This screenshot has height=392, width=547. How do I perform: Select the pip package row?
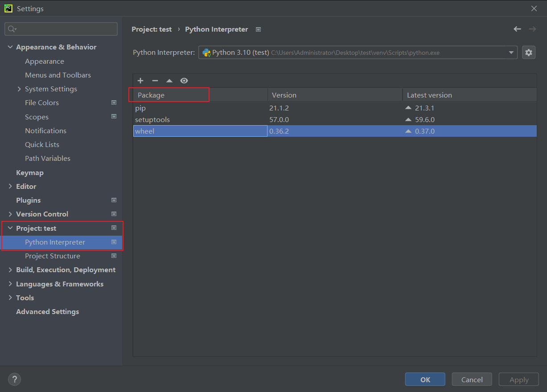pyautogui.click(x=335, y=108)
